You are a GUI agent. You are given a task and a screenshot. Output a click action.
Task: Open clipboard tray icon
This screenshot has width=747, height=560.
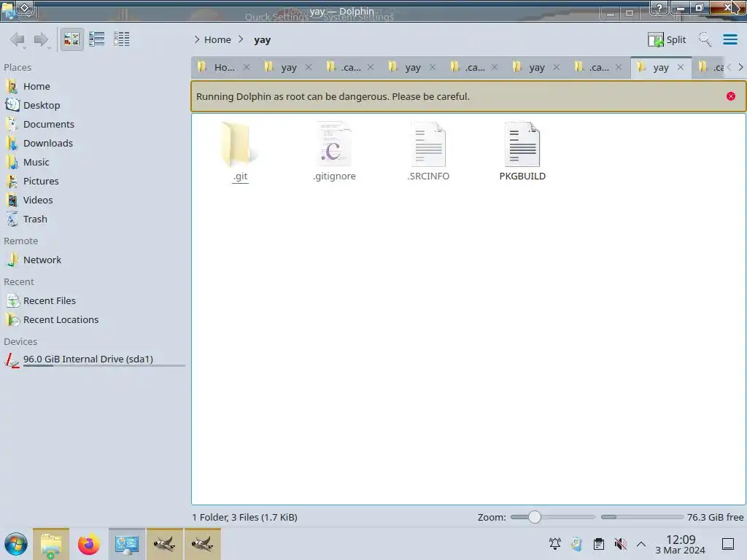[599, 544]
